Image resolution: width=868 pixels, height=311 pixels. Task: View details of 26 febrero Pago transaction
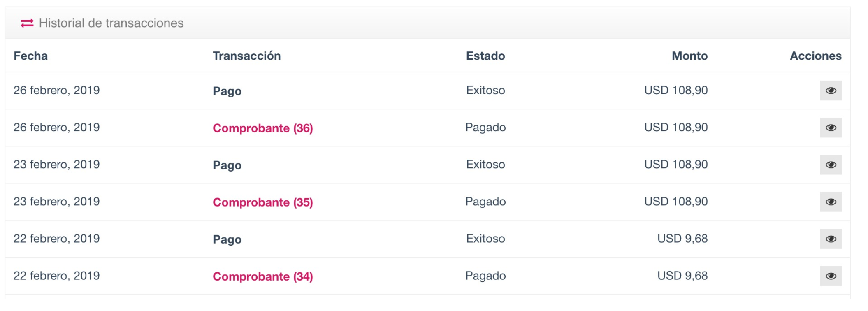(x=831, y=91)
